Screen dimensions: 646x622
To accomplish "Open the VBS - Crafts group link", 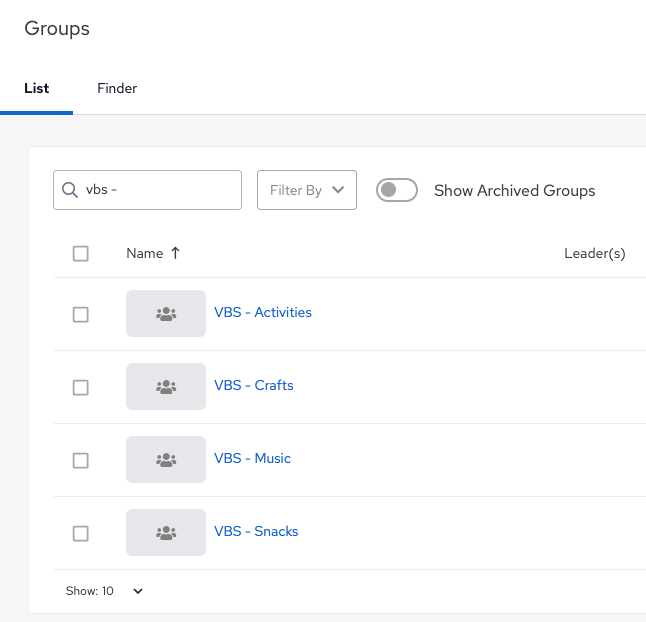I will 254,385.
